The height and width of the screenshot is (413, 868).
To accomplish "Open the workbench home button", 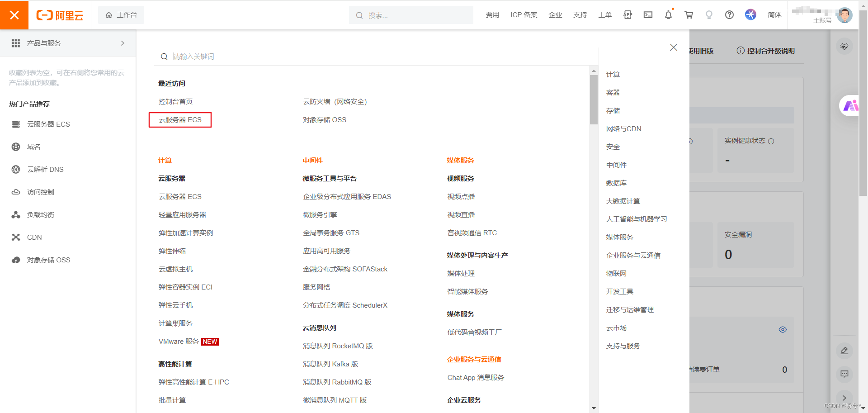I will coord(121,15).
